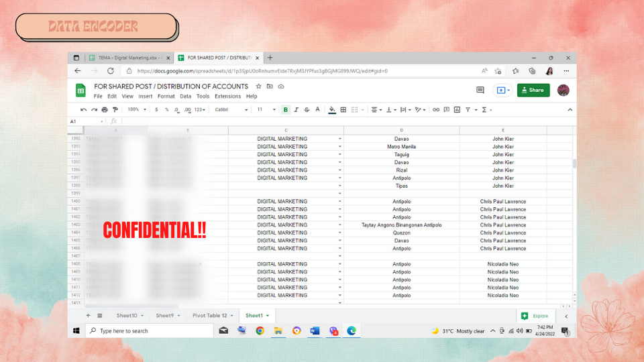644x362 pixels.
Task: Star the spreadsheet document
Action: pyautogui.click(x=258, y=86)
